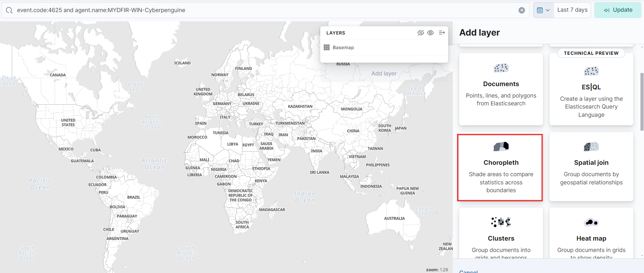Click the ARGENTINA label on the map
Viewport: 644px width, 273px height.
(118, 238)
